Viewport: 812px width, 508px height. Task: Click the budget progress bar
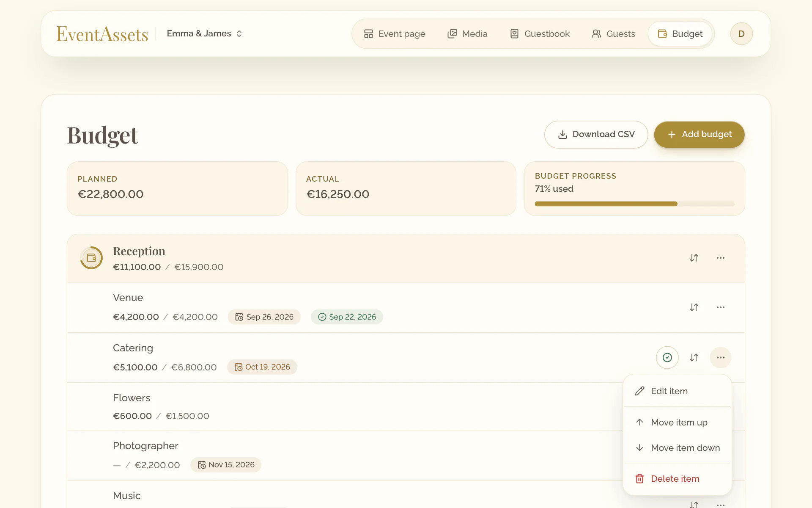(x=634, y=204)
